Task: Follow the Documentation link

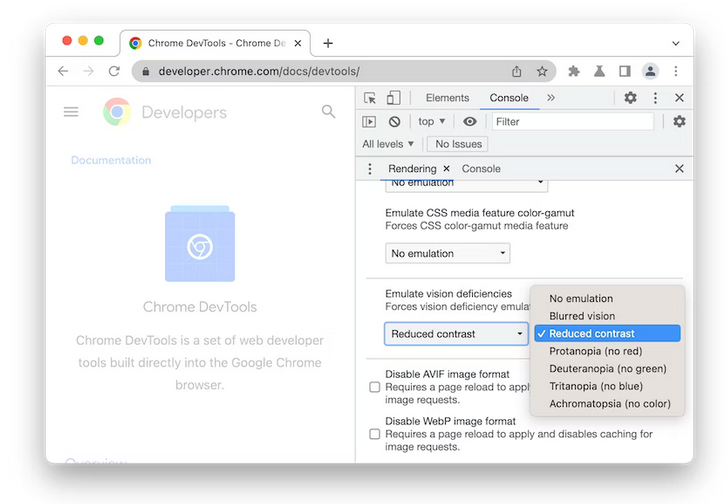Action: (x=111, y=160)
